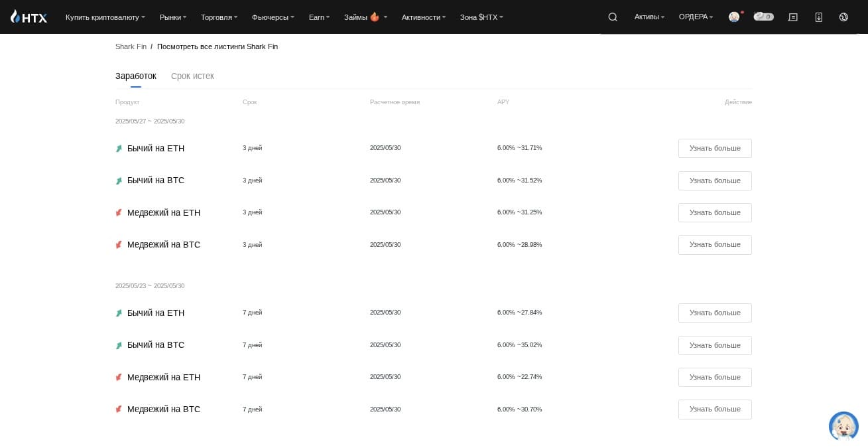Click Узнать больше for 7-day Бычий на BTC
The height and width of the screenshot is (448, 868).
pyautogui.click(x=715, y=345)
